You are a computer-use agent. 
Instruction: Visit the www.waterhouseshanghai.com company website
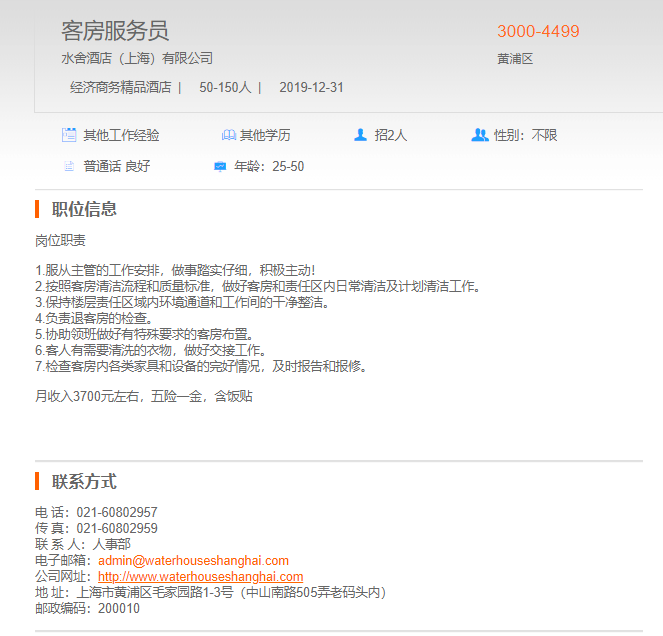(x=200, y=577)
